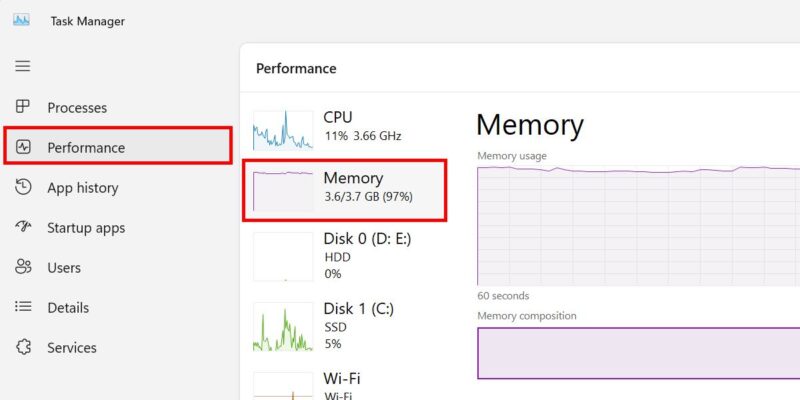This screenshot has width=800, height=400.
Task: Select the Memory resource entry
Action: coord(344,190)
